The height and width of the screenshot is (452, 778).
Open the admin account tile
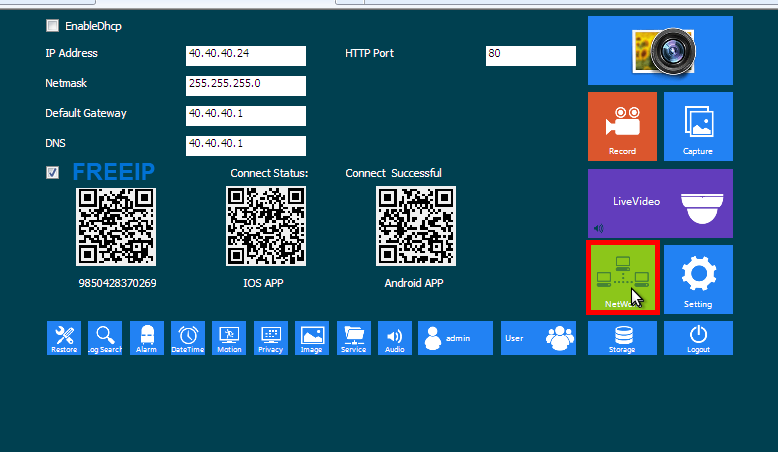pyautogui.click(x=455, y=338)
